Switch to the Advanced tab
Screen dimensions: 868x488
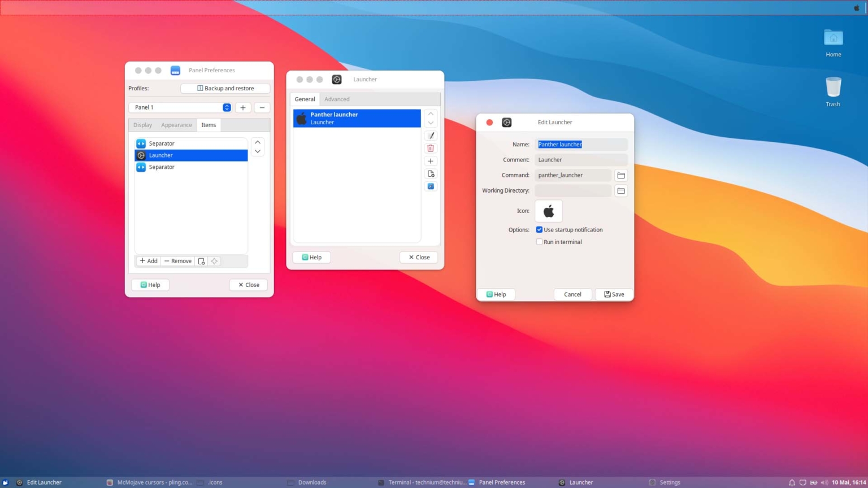click(337, 99)
